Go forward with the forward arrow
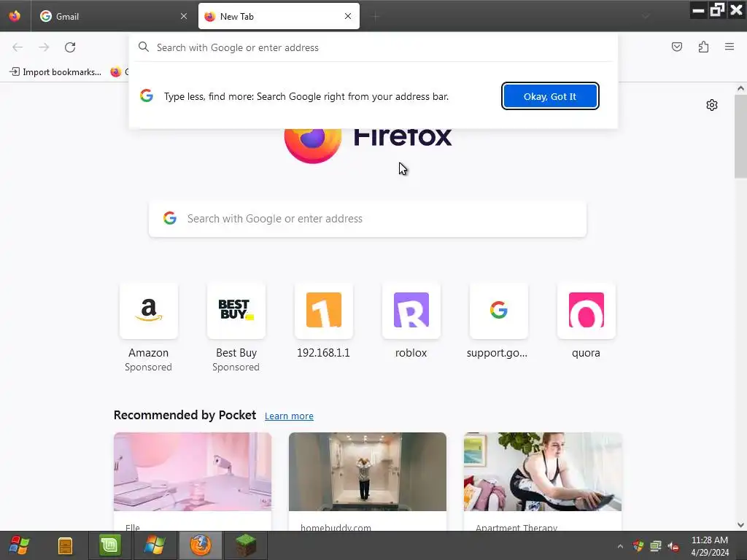747x560 pixels. 44,47
